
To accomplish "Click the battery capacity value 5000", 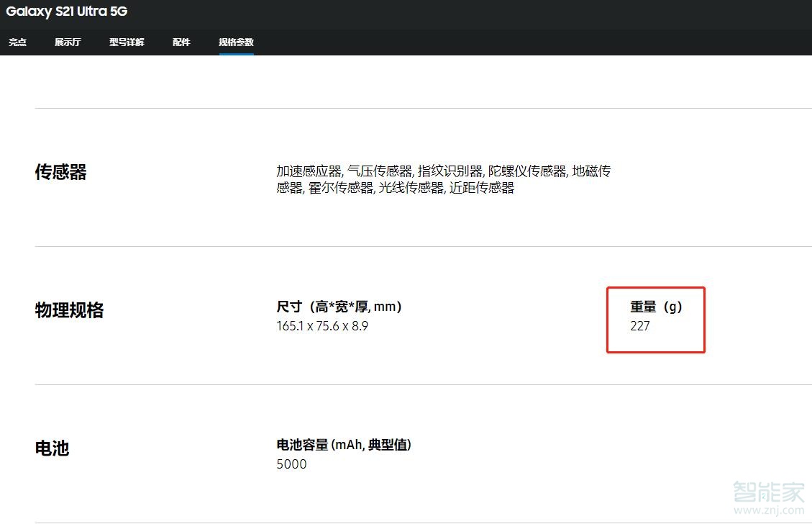I will (291, 464).
